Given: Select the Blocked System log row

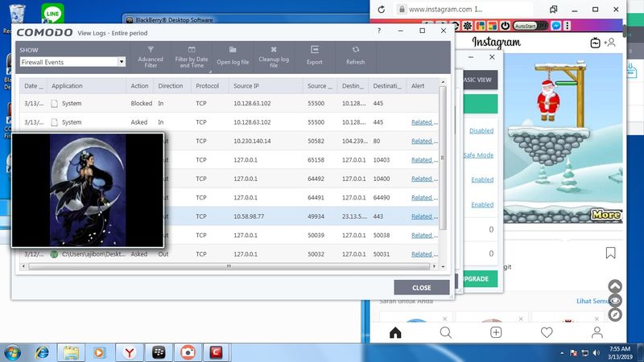Looking at the screenshot, I should tap(229, 103).
